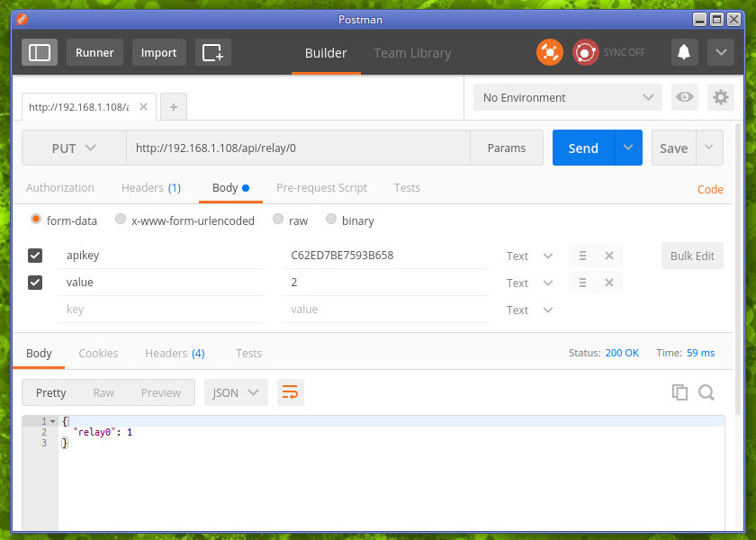The width and height of the screenshot is (756, 540).
Task: Delete the value row with X icon
Action: pos(609,283)
